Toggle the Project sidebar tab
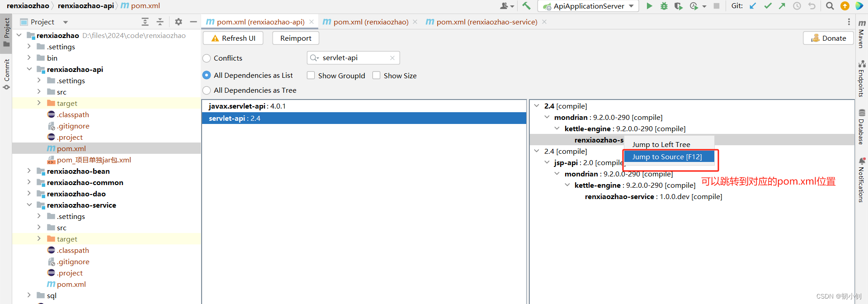 pos(6,32)
